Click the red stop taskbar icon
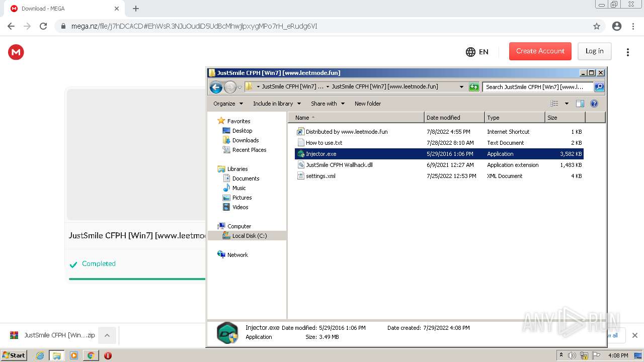The width and height of the screenshot is (644, 362). [x=108, y=355]
